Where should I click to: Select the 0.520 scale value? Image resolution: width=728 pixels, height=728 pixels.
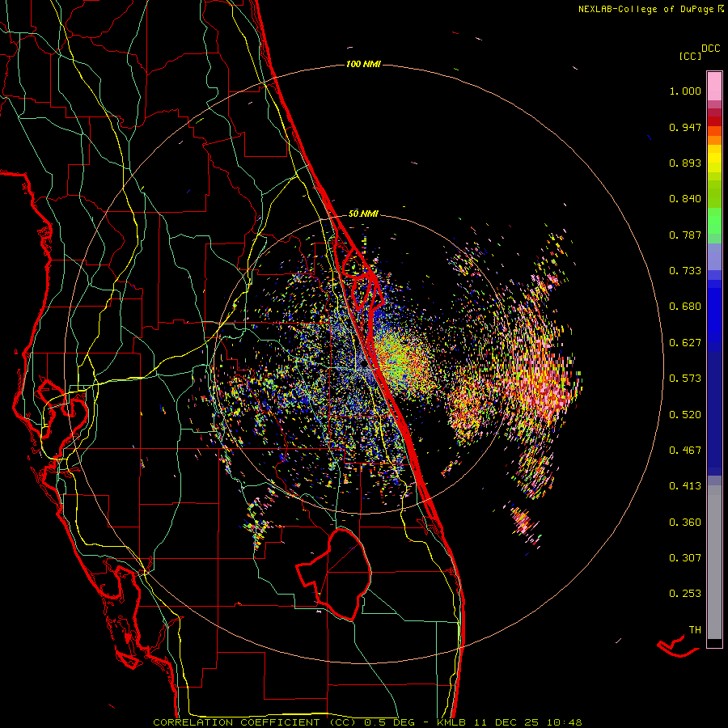[685, 415]
